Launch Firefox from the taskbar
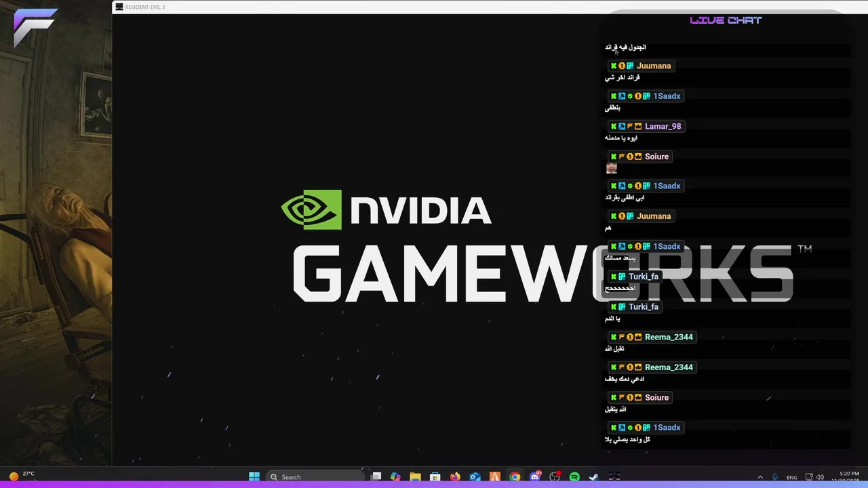The height and width of the screenshot is (488, 868). (455, 476)
